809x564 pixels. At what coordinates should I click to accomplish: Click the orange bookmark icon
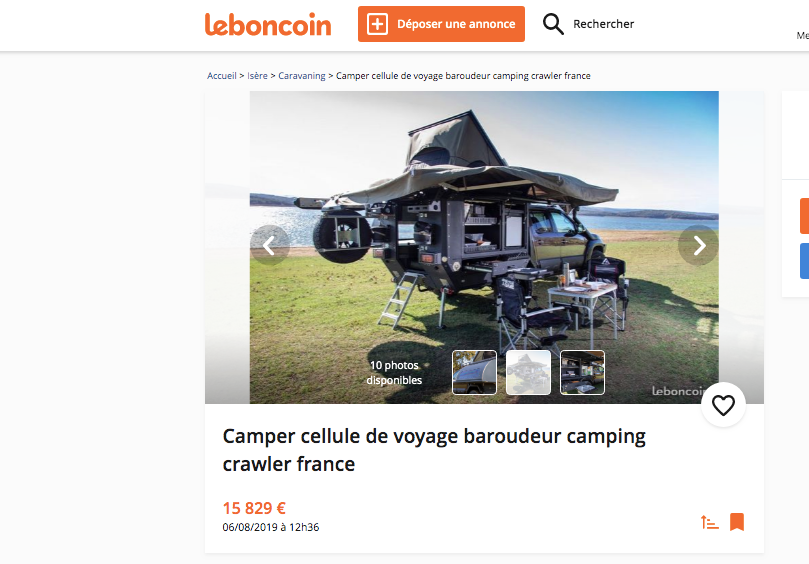(737, 522)
